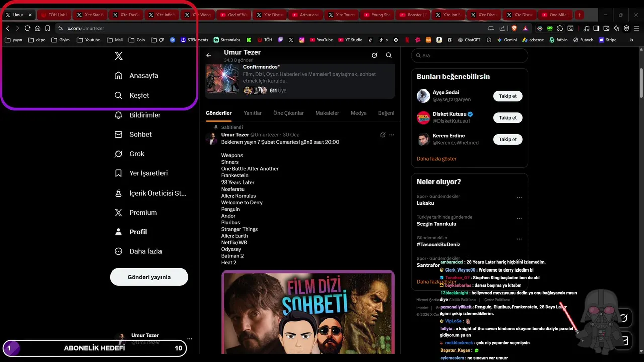Open Bildirimler in the sidebar
Viewport: 644px width, 362px height.
coord(138,115)
